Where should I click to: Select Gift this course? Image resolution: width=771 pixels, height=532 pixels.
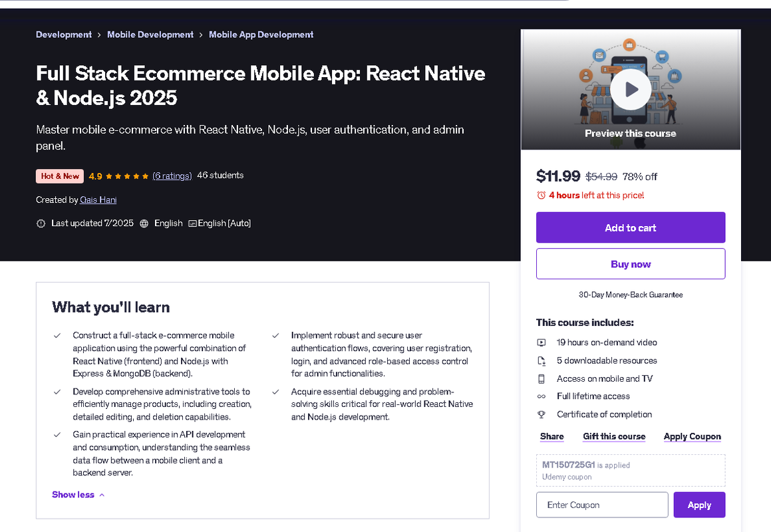click(614, 436)
